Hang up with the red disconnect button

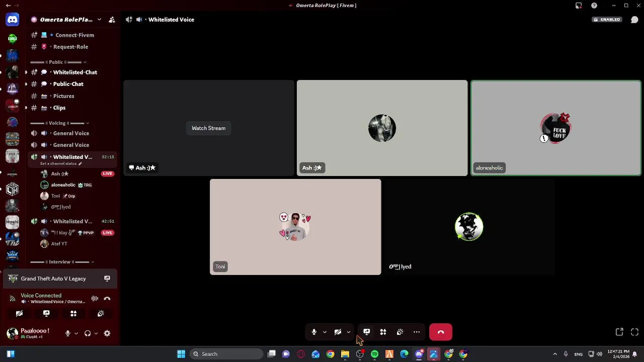coord(441,332)
